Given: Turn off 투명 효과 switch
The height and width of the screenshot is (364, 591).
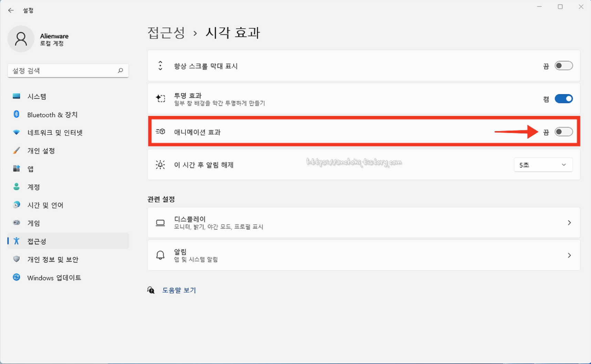Looking at the screenshot, I should click(x=563, y=99).
